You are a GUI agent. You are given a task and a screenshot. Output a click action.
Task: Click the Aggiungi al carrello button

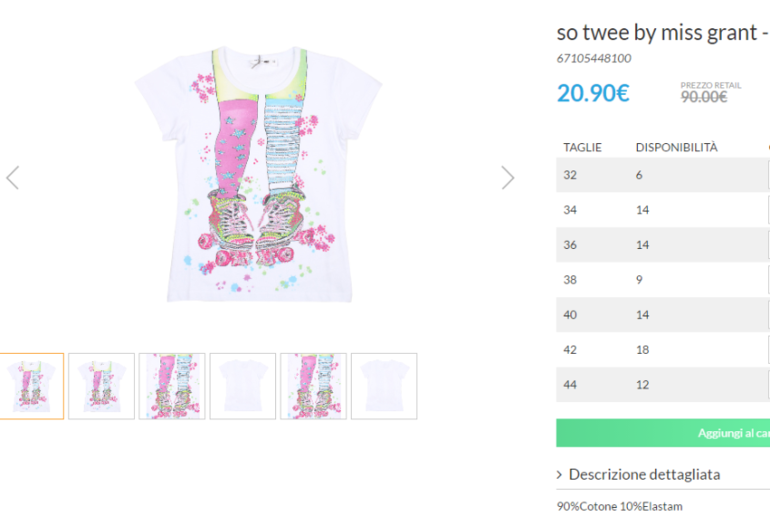(x=663, y=433)
